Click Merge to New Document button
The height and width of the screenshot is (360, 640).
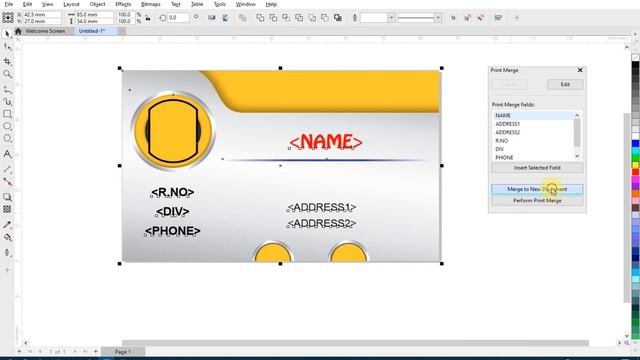pyautogui.click(x=537, y=189)
